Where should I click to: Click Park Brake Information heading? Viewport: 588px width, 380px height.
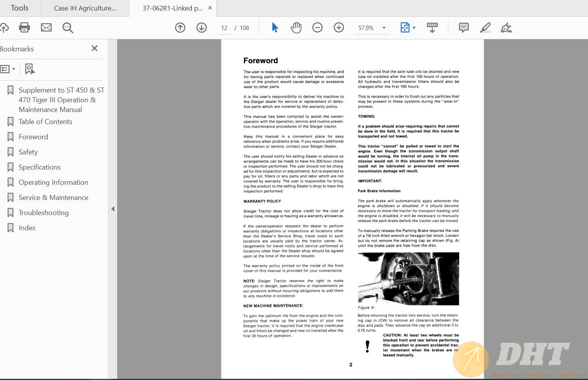tap(379, 191)
